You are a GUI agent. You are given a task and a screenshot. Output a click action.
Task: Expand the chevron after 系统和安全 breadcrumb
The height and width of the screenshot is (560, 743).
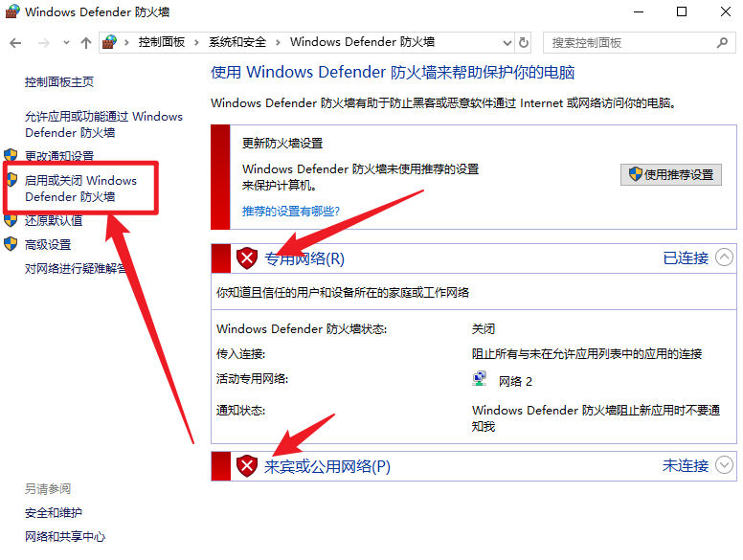tap(279, 43)
